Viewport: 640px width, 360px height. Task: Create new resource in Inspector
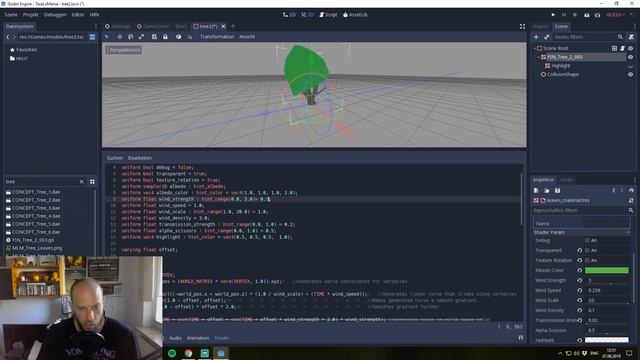tap(536, 191)
